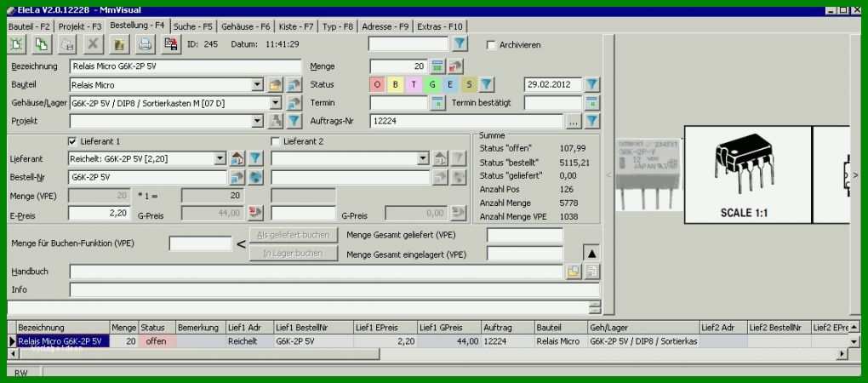Sort table by Bezeichnung column header

pyautogui.click(x=63, y=328)
